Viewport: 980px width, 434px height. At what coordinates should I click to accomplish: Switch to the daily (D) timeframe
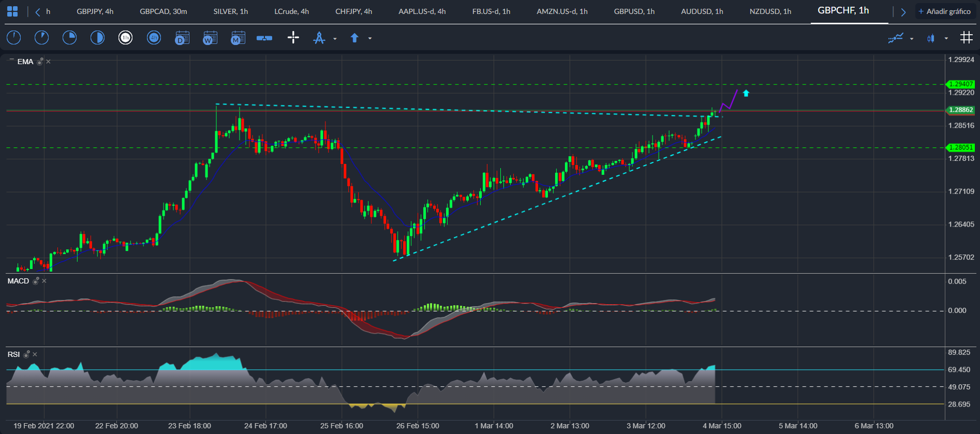182,38
